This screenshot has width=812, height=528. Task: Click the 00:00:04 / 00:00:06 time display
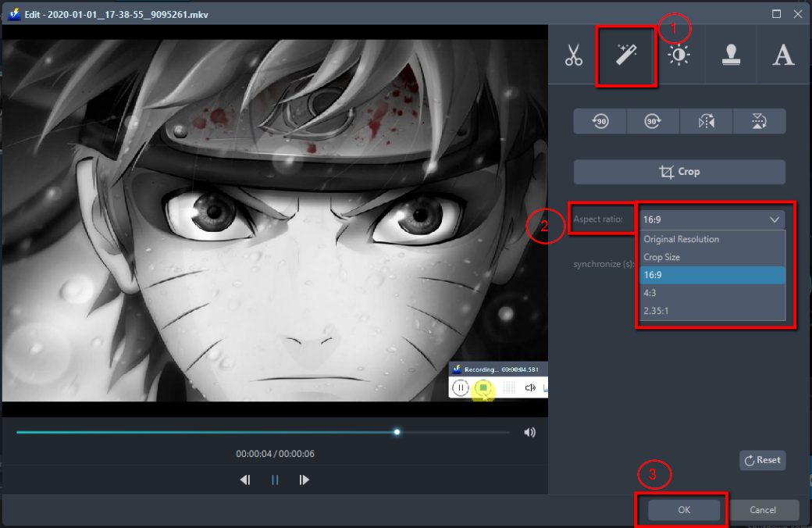(x=275, y=454)
